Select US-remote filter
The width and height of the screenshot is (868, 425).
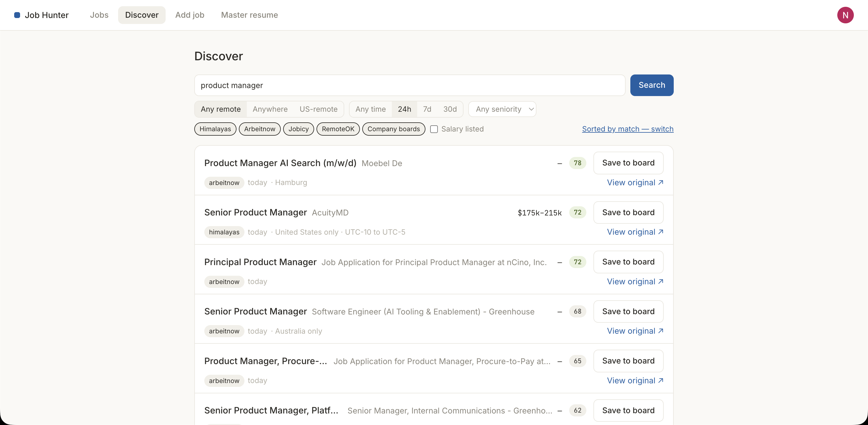point(319,109)
